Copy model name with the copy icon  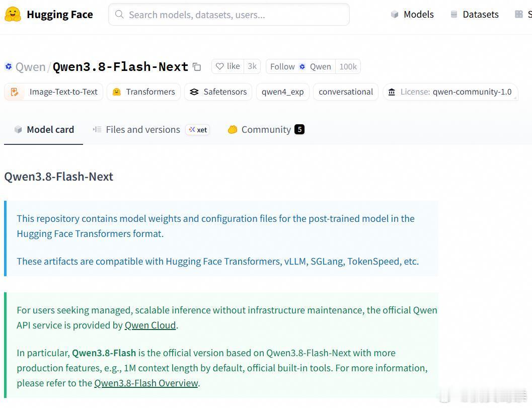(x=197, y=67)
